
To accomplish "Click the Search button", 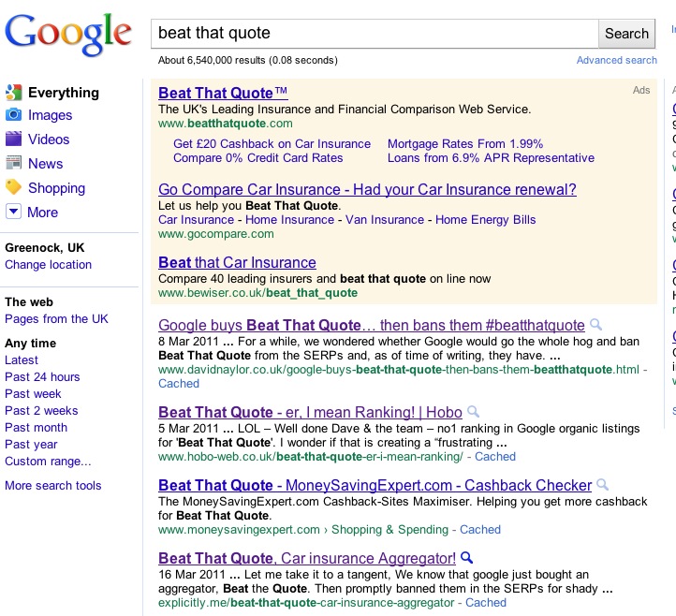I will click(626, 33).
